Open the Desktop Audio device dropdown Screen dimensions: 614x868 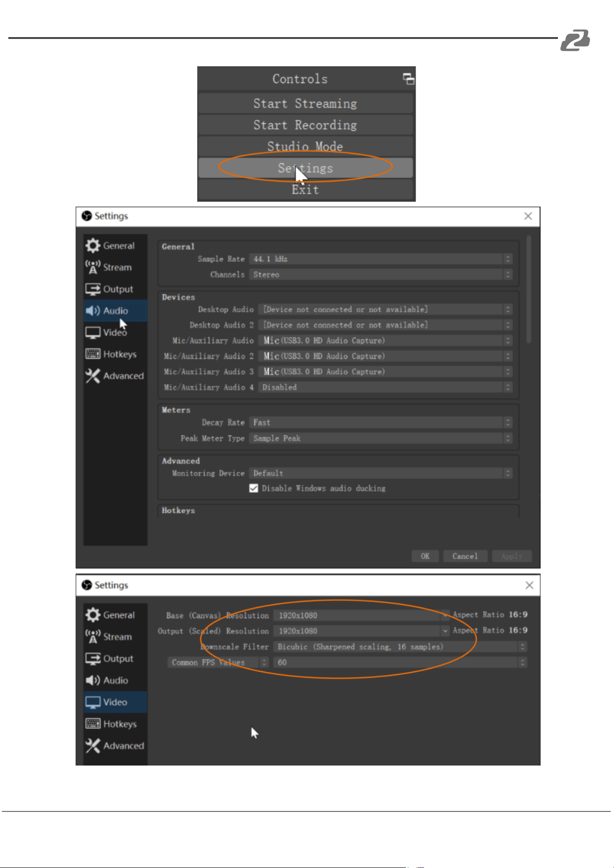click(385, 309)
